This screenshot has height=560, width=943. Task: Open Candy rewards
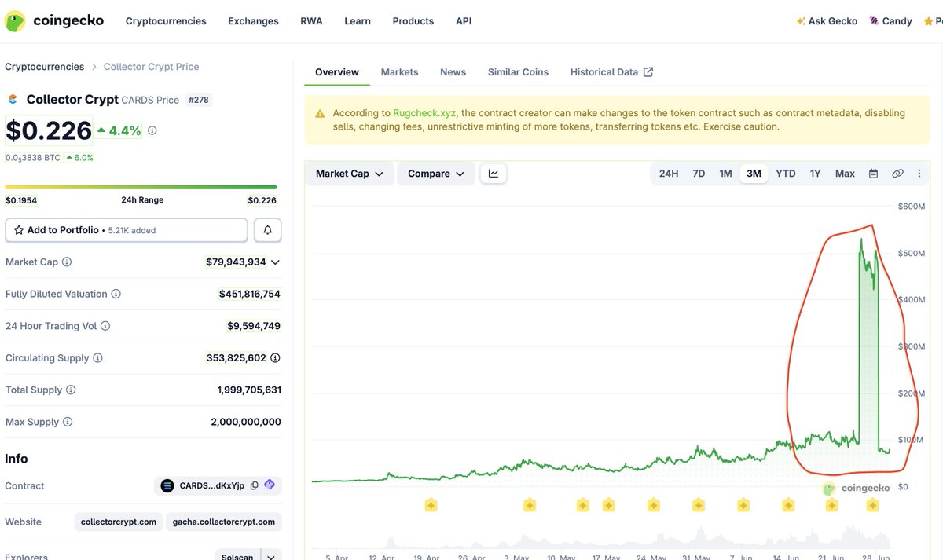[x=890, y=21]
